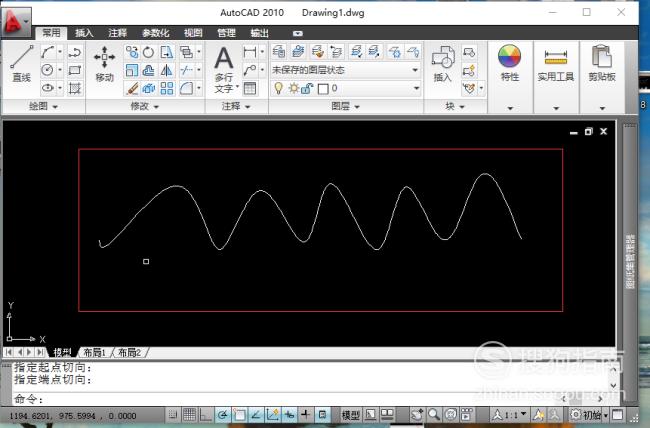Toggle Polar tracking in the status bar

223,414
